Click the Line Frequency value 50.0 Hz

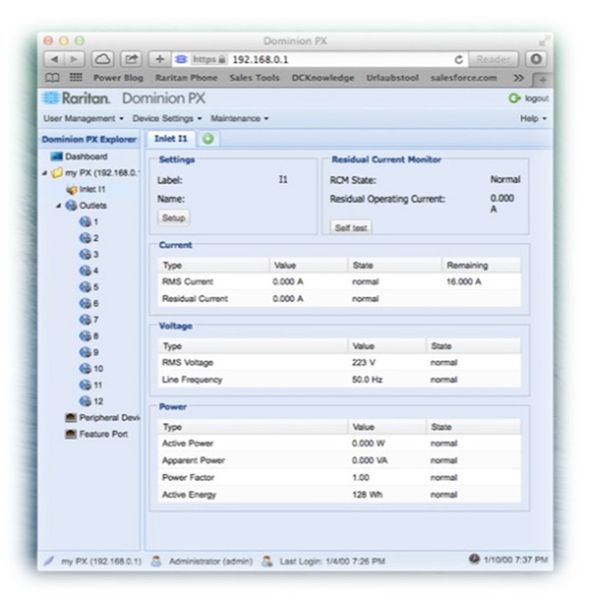point(367,380)
